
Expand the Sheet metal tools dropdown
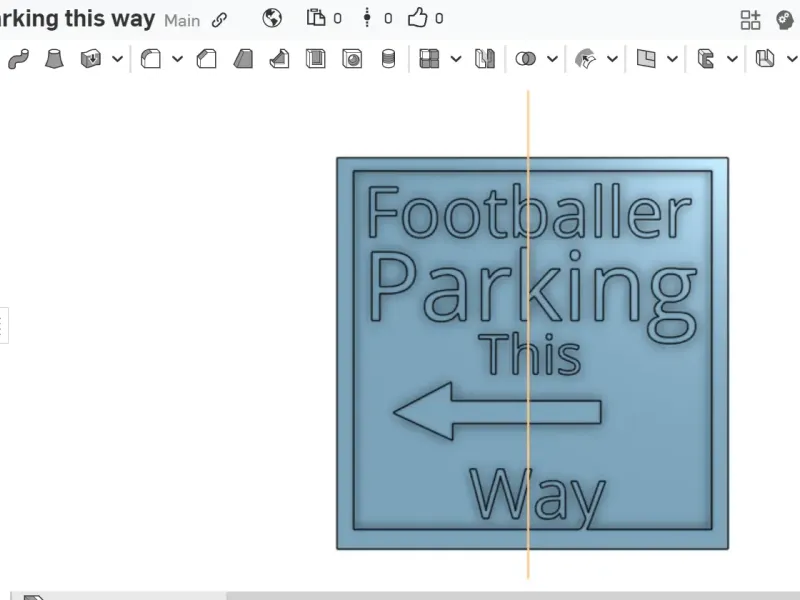792,59
